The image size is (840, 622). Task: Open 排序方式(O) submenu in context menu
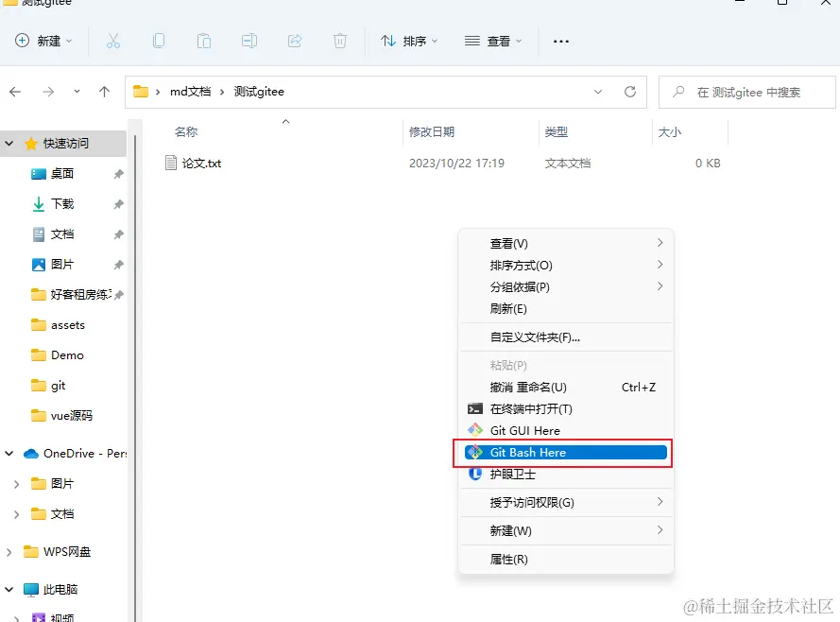(x=566, y=266)
